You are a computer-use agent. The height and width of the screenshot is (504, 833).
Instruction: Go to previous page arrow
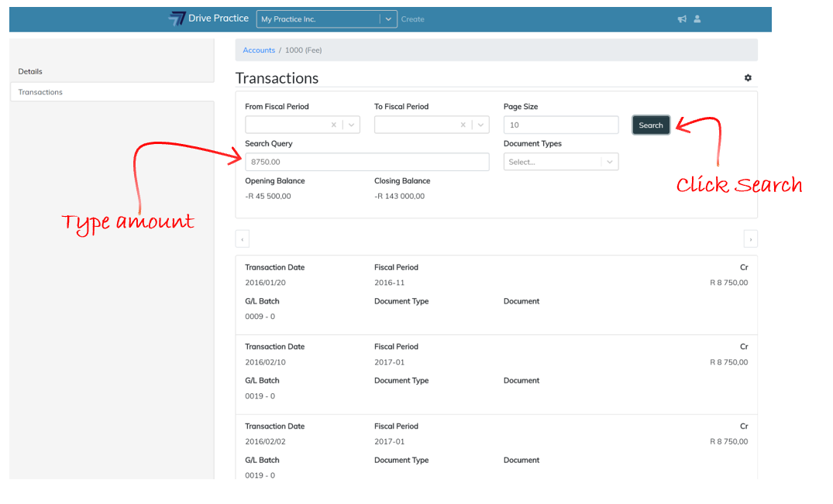[243, 239]
